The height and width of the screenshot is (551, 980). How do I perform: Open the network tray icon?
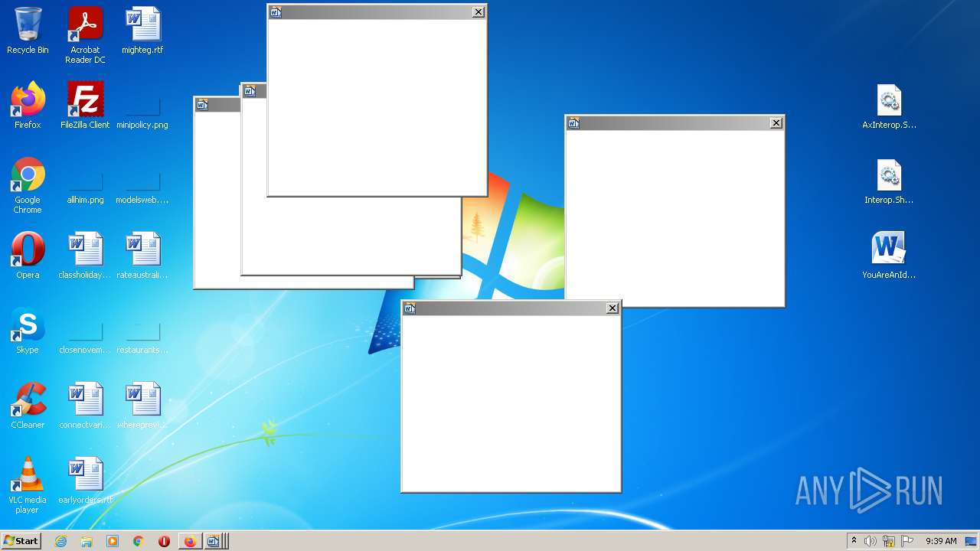coord(889,541)
